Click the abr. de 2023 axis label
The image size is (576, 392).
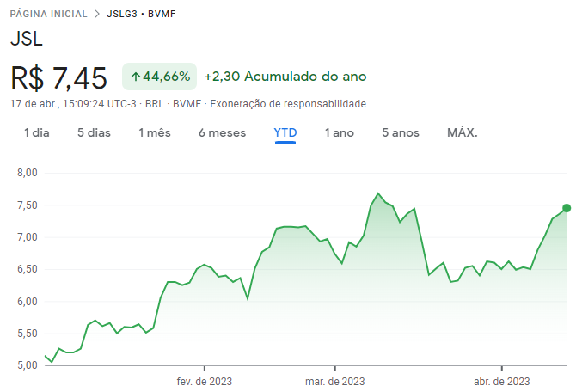(502, 382)
